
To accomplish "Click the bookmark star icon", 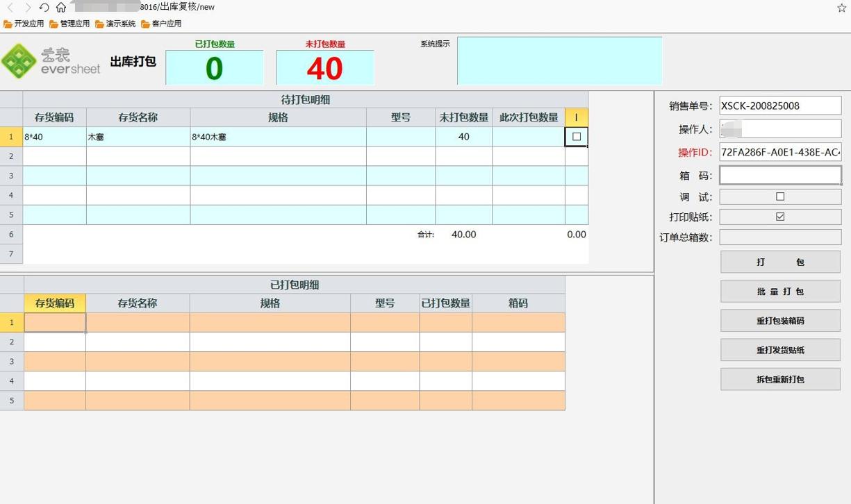I will [x=843, y=7].
